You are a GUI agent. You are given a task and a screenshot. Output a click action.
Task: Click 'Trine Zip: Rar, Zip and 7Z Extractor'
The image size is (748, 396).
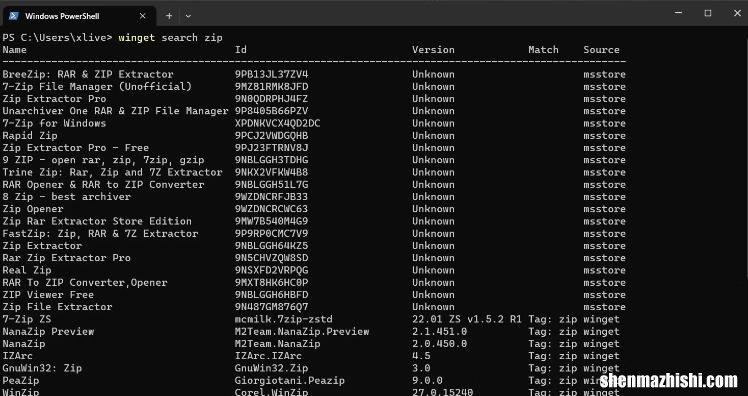[x=112, y=172]
